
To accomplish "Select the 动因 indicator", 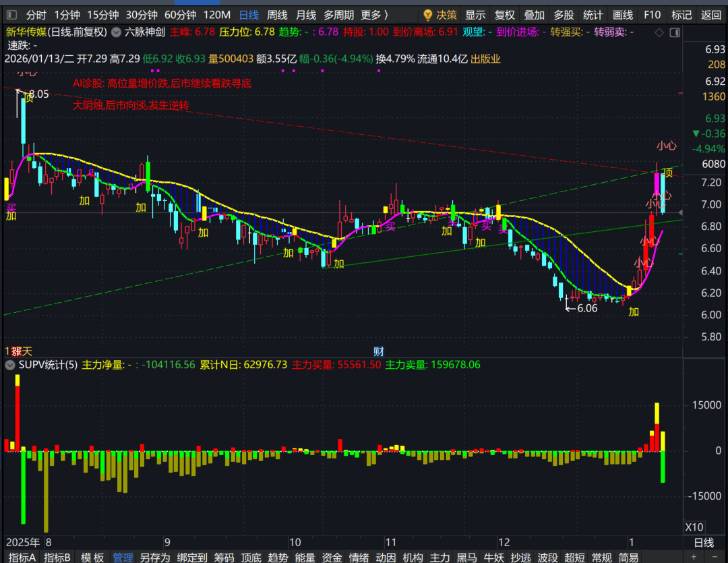I will pyautogui.click(x=386, y=558).
